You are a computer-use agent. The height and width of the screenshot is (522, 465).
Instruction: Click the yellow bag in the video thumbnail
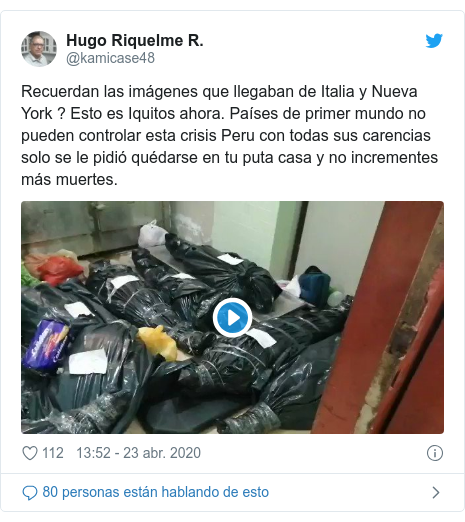(x=158, y=342)
